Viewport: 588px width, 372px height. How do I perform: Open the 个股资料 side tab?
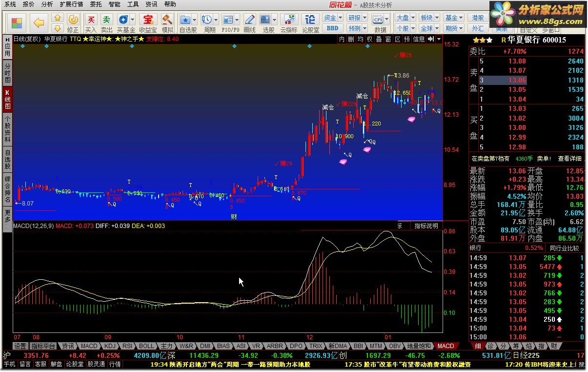(7, 129)
